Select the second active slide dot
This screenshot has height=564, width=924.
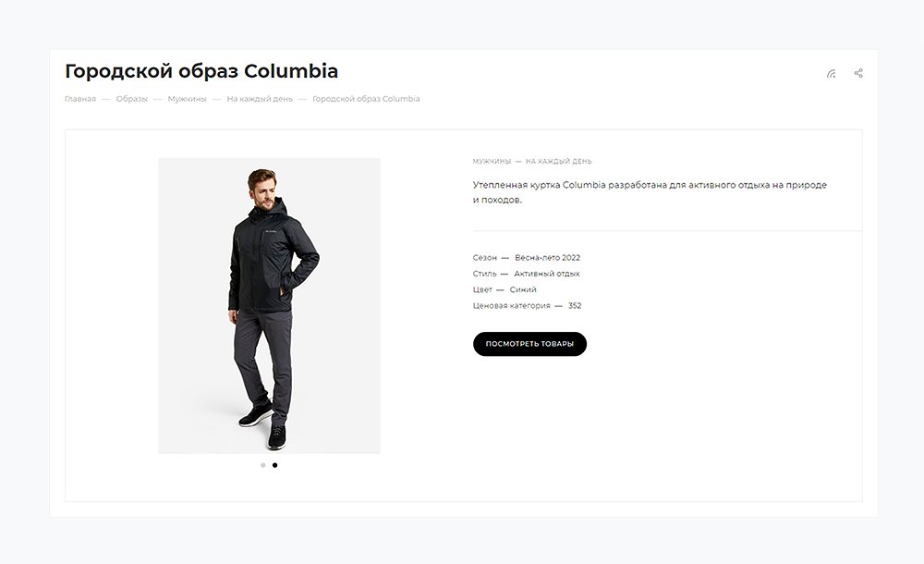[274, 465]
